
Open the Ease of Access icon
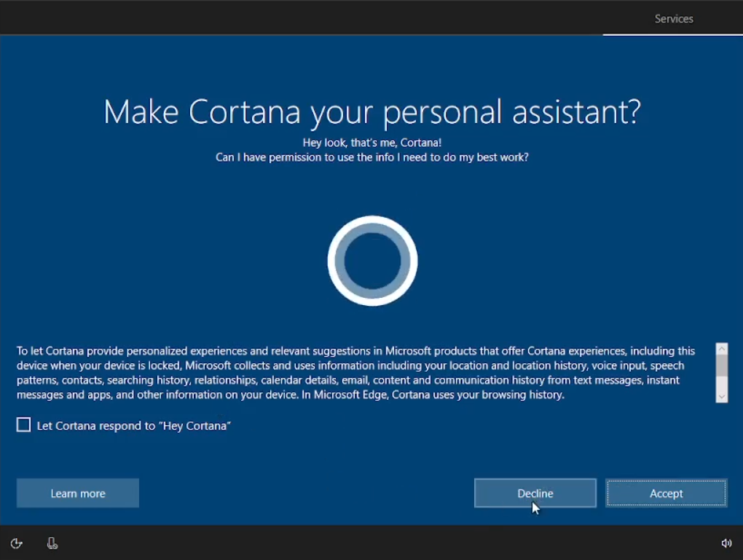point(16,543)
